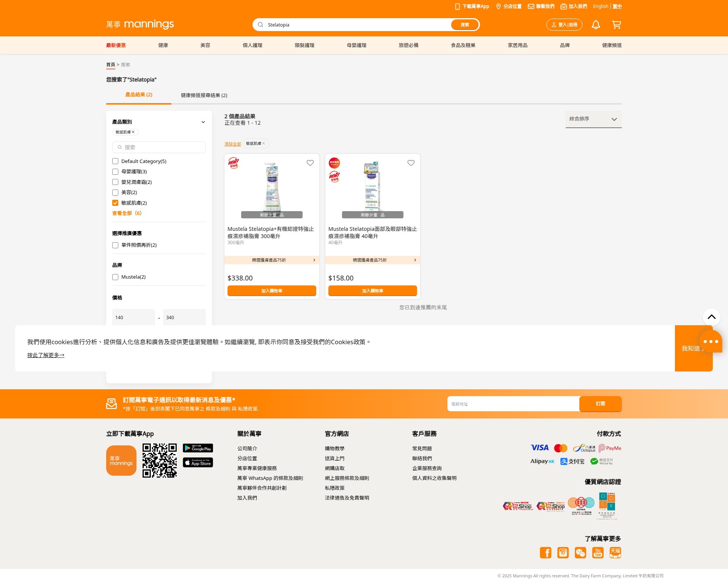Screen dimensions: 728x583
Task: Click the back-to-top arrow button
Action: click(x=712, y=317)
